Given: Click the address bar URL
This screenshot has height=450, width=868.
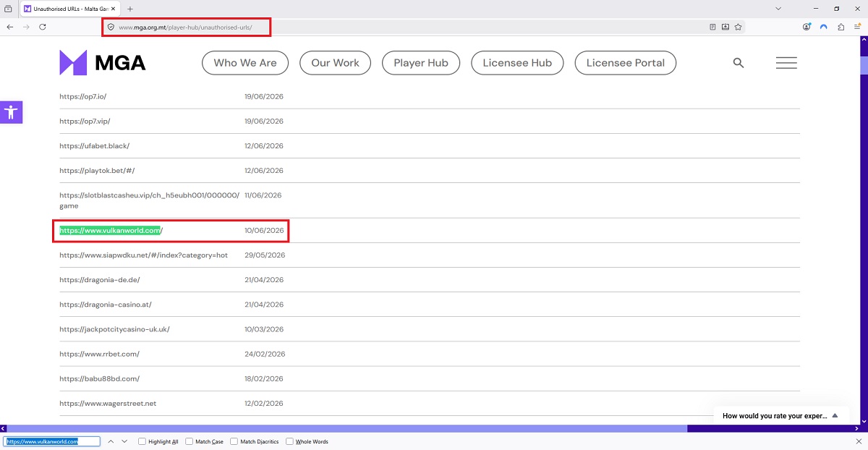Looking at the screenshot, I should (x=186, y=27).
